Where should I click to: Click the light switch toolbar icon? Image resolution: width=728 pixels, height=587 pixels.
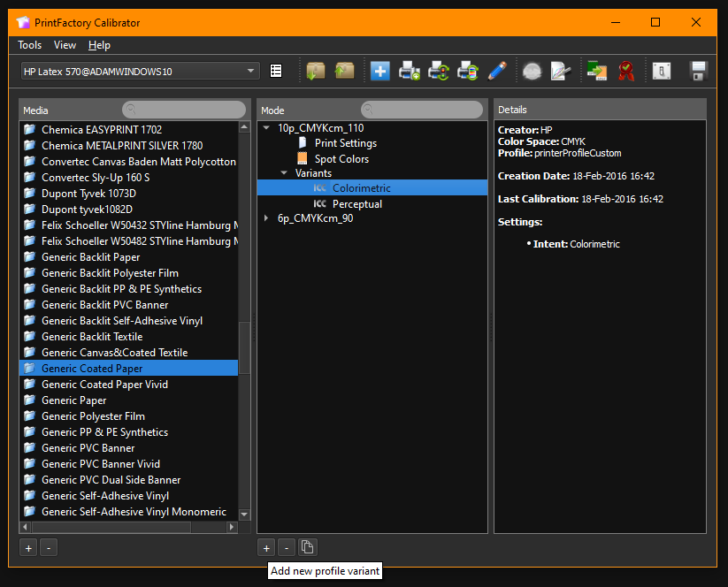click(x=662, y=71)
